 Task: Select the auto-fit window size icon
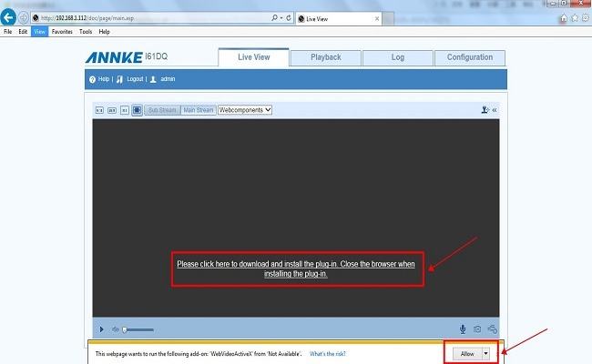(x=137, y=110)
